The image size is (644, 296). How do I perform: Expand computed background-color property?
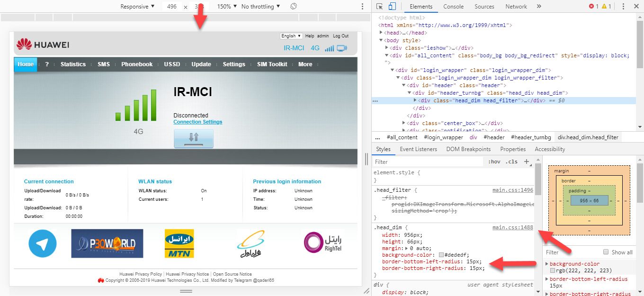point(547,264)
